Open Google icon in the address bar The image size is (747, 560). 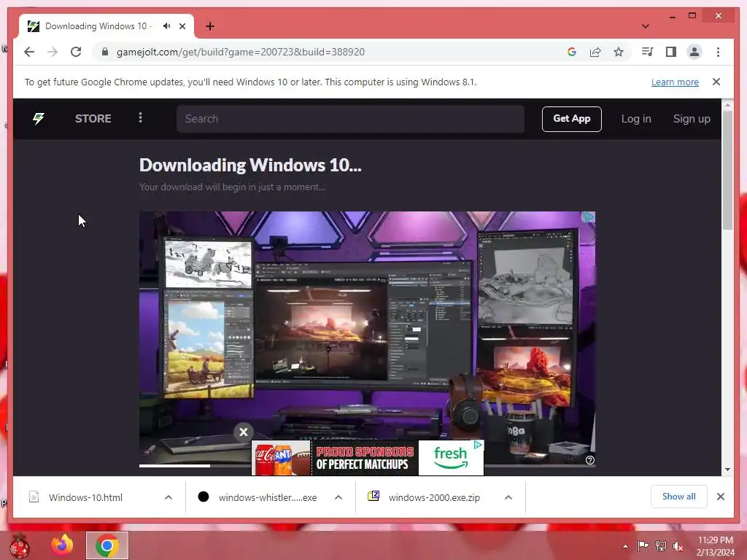tap(572, 52)
